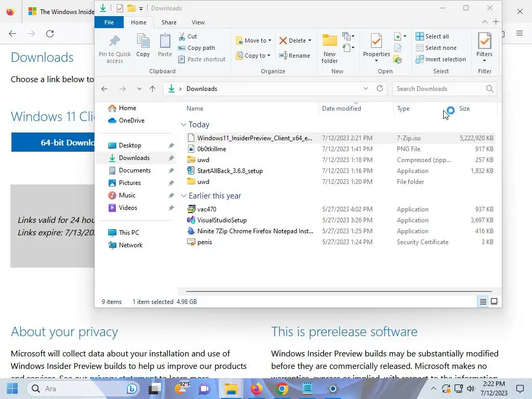532x399 pixels.
Task: Select the Windows Insider Firefox tab
Action: [x=61, y=11]
